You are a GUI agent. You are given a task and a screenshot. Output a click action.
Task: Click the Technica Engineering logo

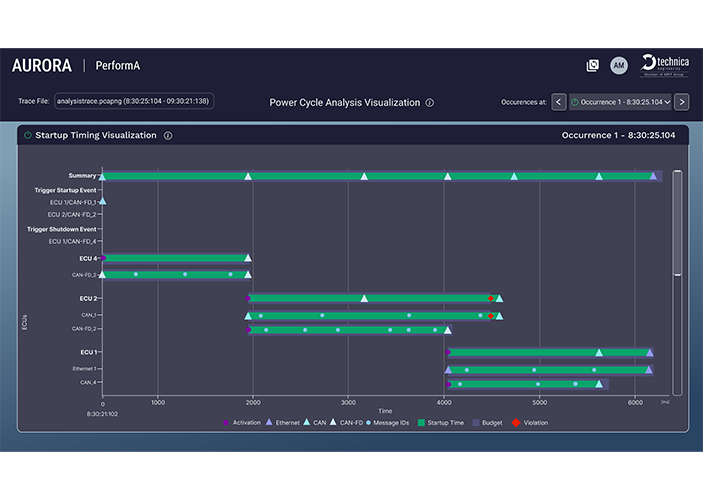click(664, 65)
